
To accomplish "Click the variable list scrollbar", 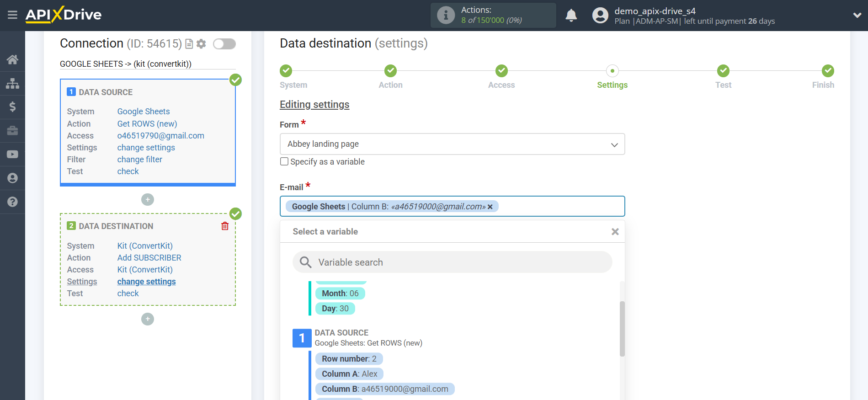I will [x=622, y=329].
